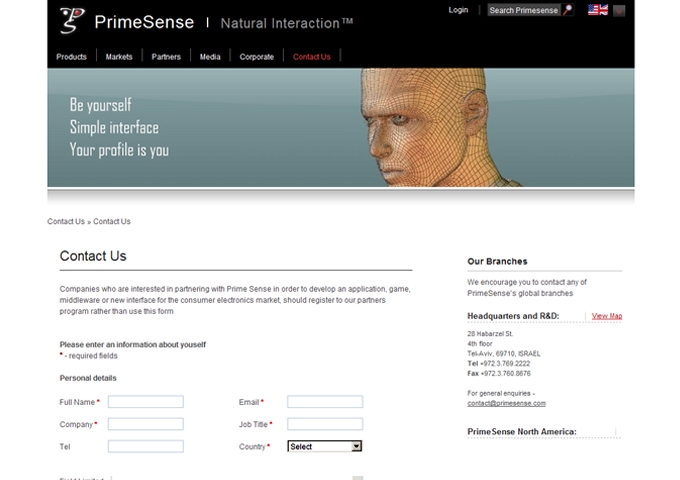Viewport: 680px width, 480px height.
Task: Focus the Search Primesense field
Action: point(523,10)
